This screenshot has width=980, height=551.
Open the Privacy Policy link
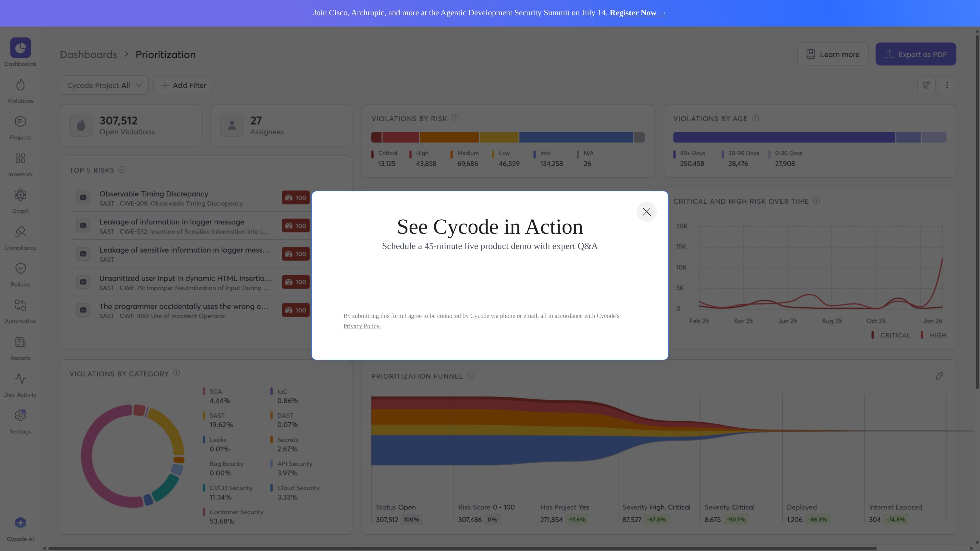coord(362,326)
